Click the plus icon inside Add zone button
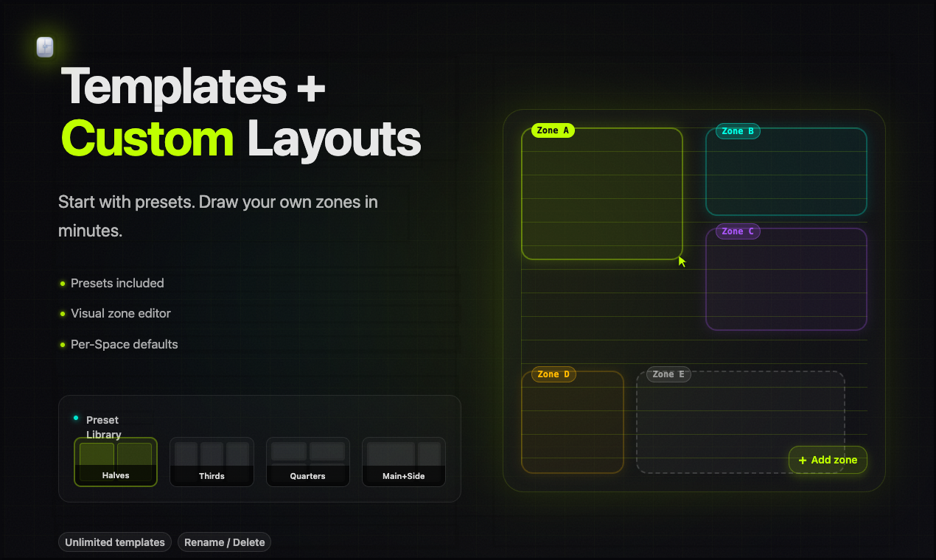Viewport: 936px width, 560px height. 801,460
